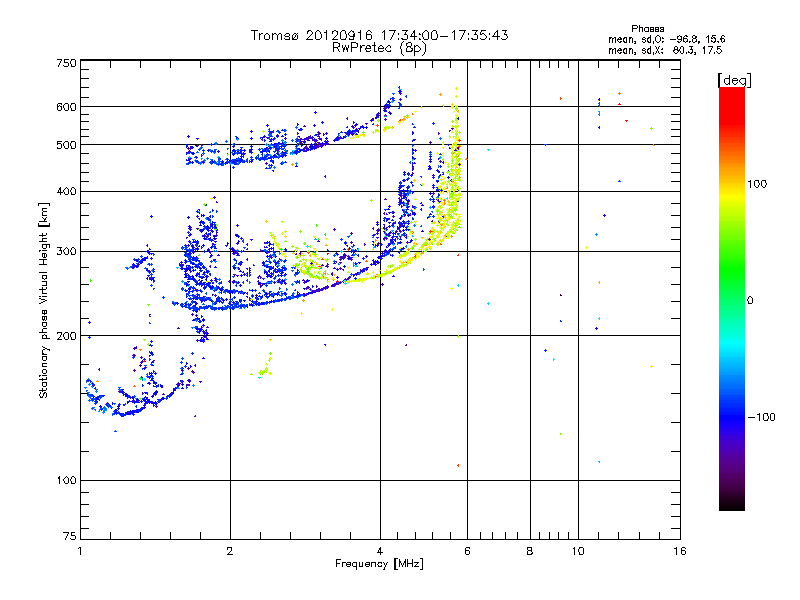
Task: Click the y-axis tick label '200'
Action: point(66,336)
